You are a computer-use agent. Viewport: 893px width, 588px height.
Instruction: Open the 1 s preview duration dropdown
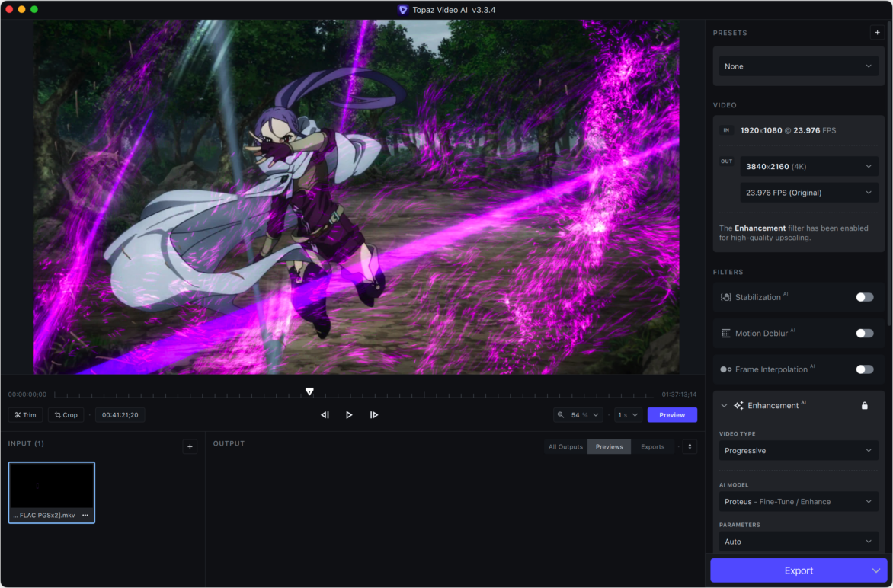(628, 415)
